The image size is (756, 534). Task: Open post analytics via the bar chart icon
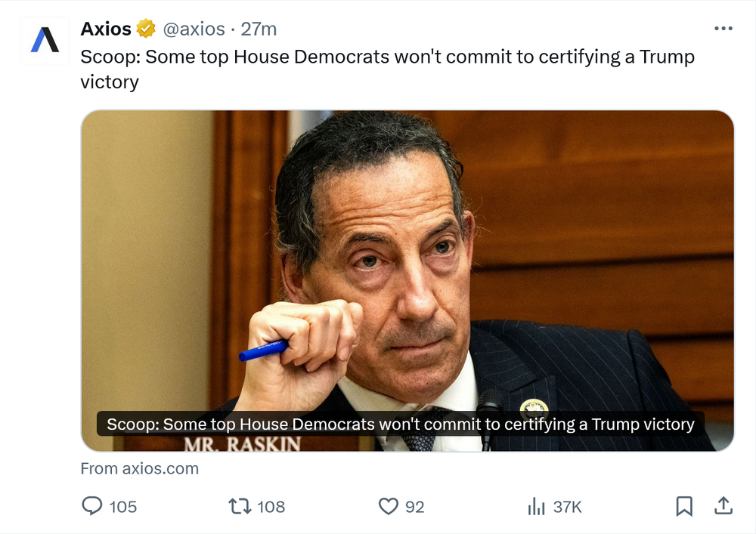pyautogui.click(x=536, y=506)
